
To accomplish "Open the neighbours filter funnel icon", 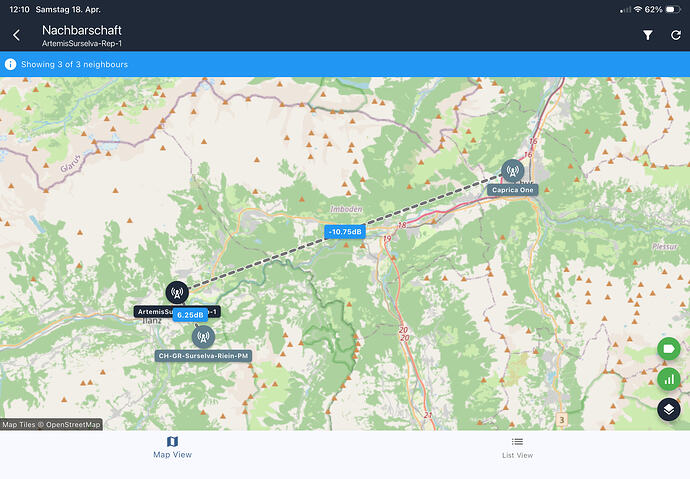I will [x=648, y=36].
